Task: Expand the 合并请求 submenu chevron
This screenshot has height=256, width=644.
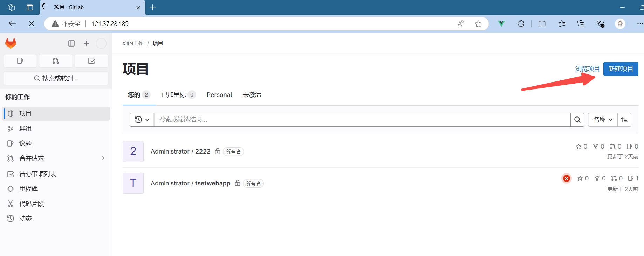Action: pyautogui.click(x=103, y=158)
